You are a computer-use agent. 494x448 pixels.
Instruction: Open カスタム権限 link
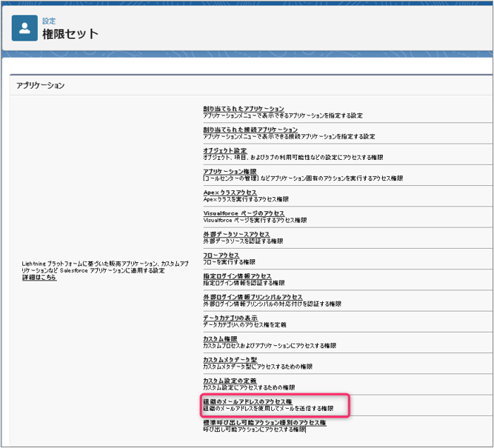coord(220,338)
